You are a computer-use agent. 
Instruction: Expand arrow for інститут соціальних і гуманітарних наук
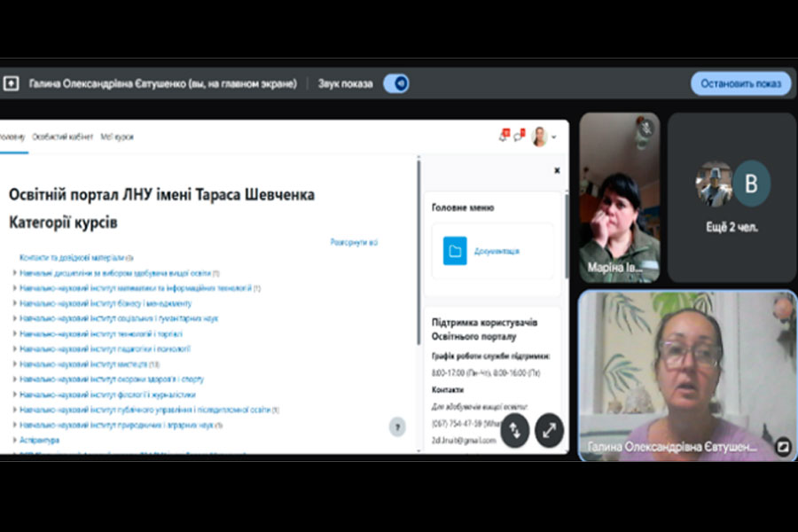14,318
